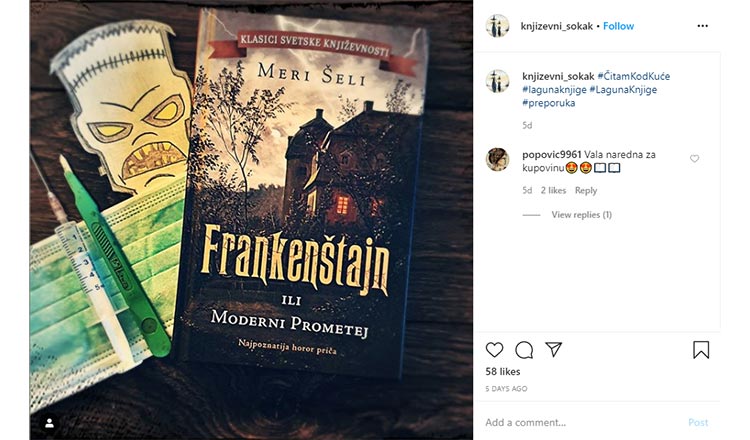
Task: Follow knjizevni_sokak account
Action: click(x=618, y=26)
